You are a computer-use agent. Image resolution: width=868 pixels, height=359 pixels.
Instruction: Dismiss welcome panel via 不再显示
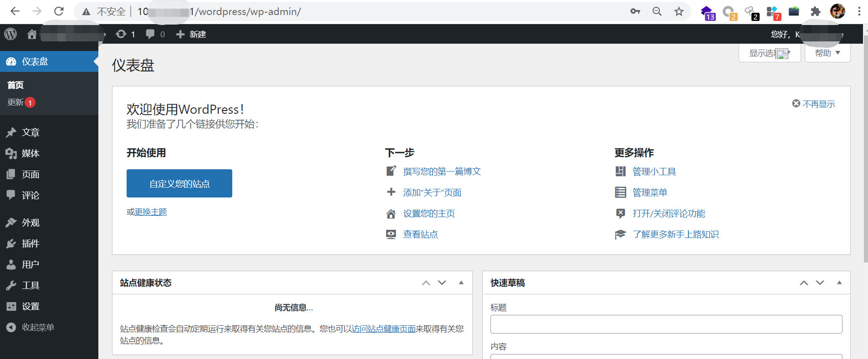pyautogui.click(x=813, y=104)
